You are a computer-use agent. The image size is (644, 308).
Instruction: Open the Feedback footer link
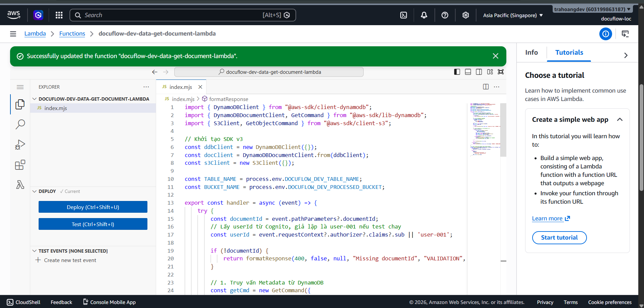[61, 302]
